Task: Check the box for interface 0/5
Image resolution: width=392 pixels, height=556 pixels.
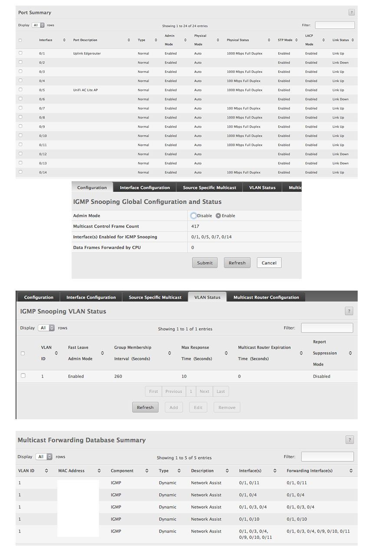Action: tap(20, 89)
